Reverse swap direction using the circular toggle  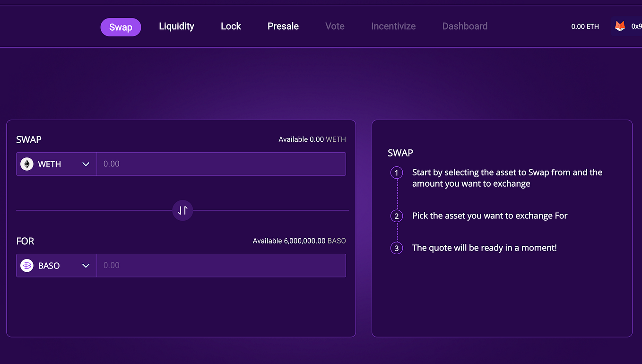pos(182,210)
